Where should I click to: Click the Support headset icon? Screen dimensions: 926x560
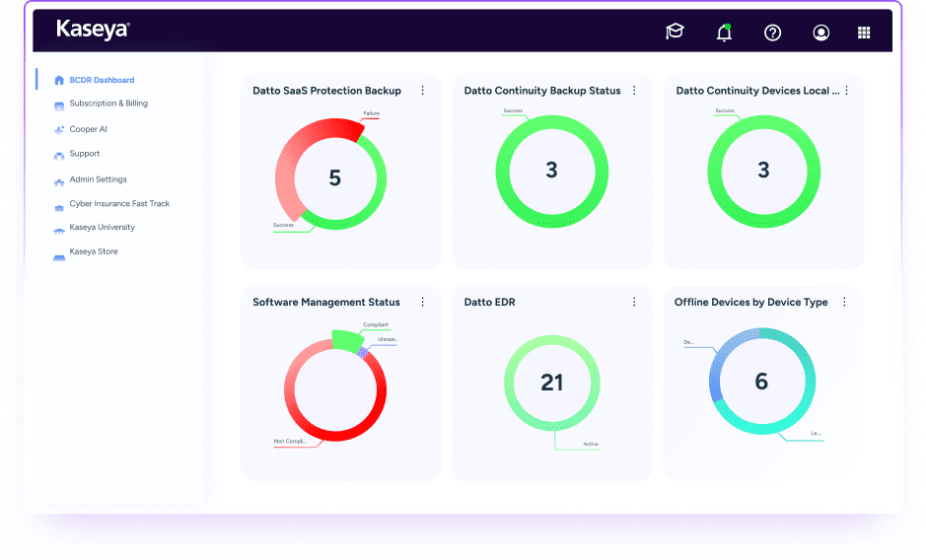pos(59,156)
